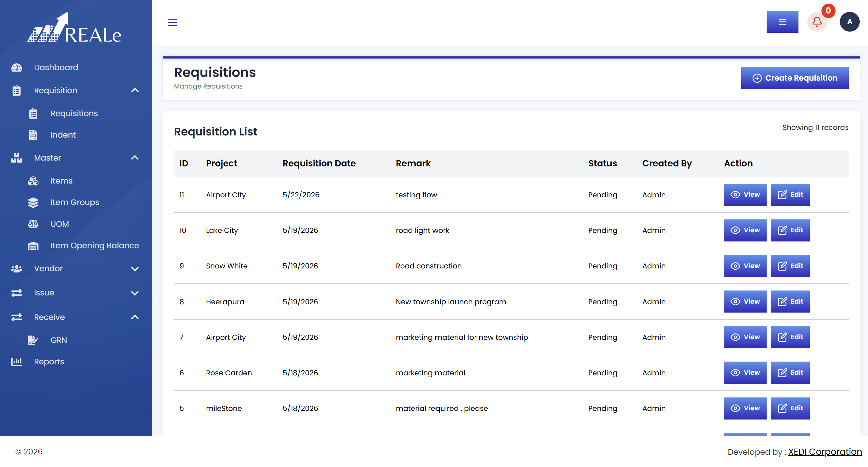The width and height of the screenshot is (868, 467).
Task: Collapse the Receive section chevron
Action: point(135,317)
